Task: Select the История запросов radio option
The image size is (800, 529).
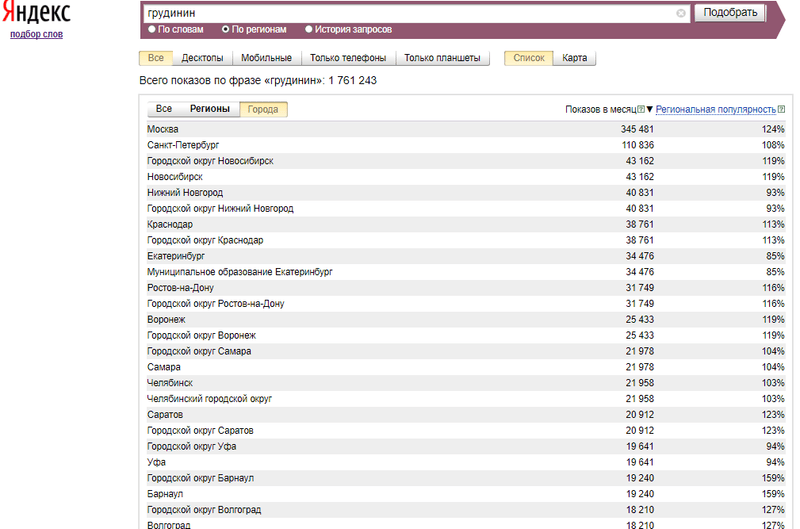Action: point(308,30)
